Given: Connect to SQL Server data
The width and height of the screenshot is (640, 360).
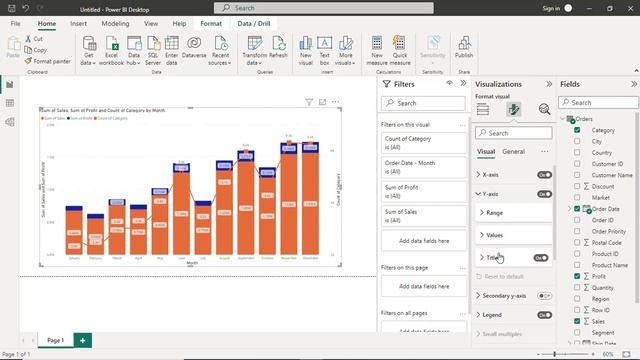Looking at the screenshot, I should click(153, 51).
